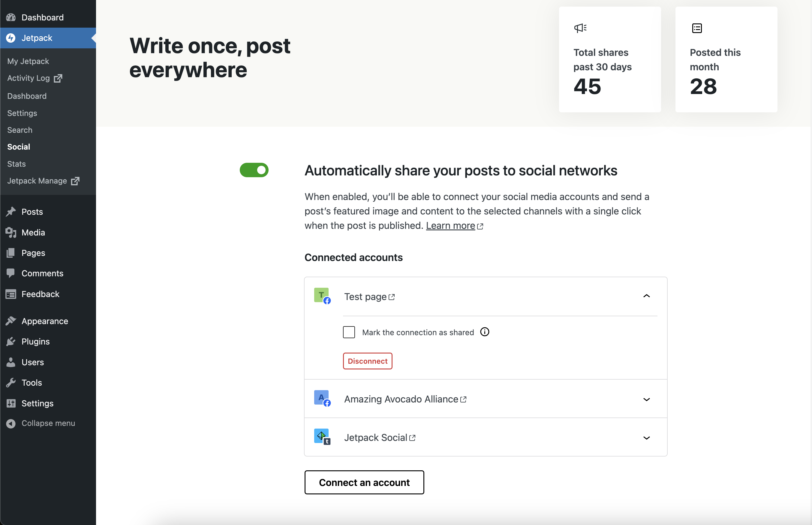Viewport: 812px width, 525px height.
Task: Open Stats from Jetpack sidebar menu
Action: pyautogui.click(x=15, y=164)
